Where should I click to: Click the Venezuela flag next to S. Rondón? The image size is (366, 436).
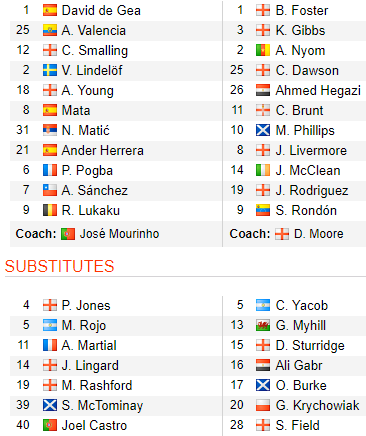(263, 211)
